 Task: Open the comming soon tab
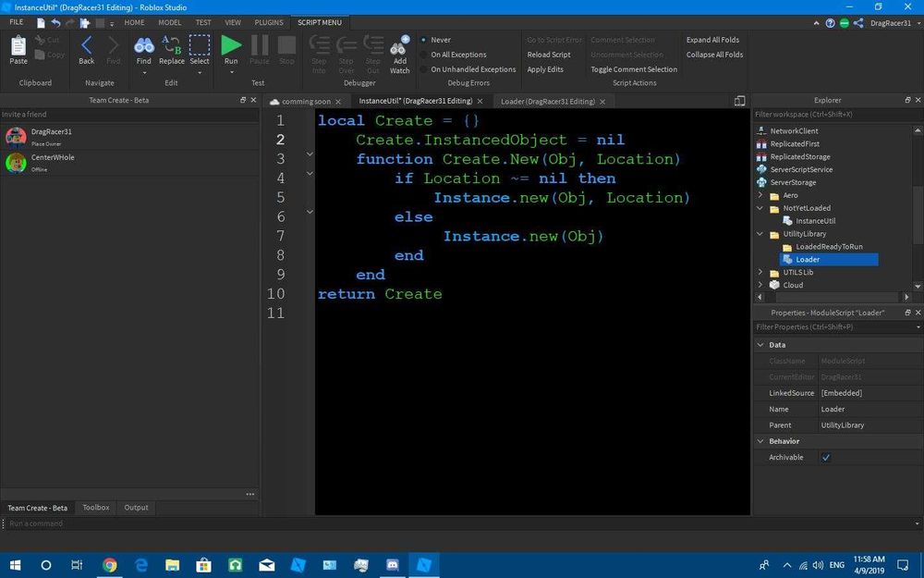pyautogui.click(x=306, y=102)
